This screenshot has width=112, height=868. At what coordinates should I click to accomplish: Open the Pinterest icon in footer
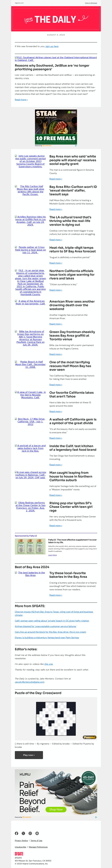point(37,833)
